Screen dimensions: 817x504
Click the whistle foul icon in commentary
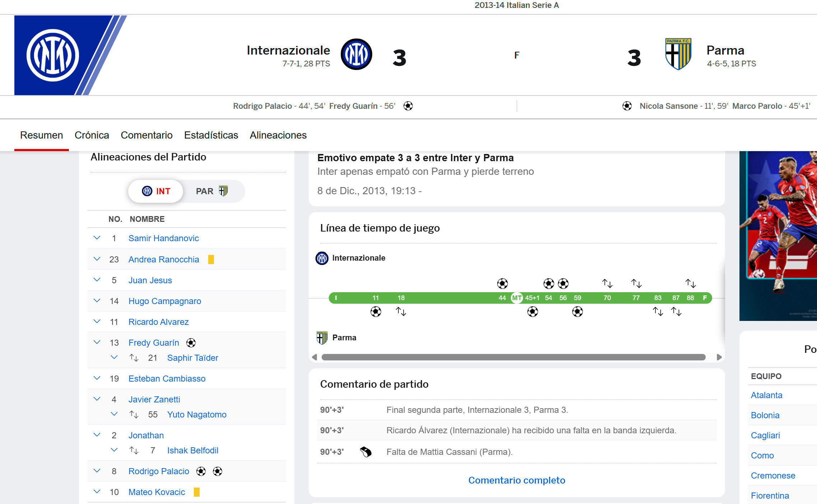point(366,452)
